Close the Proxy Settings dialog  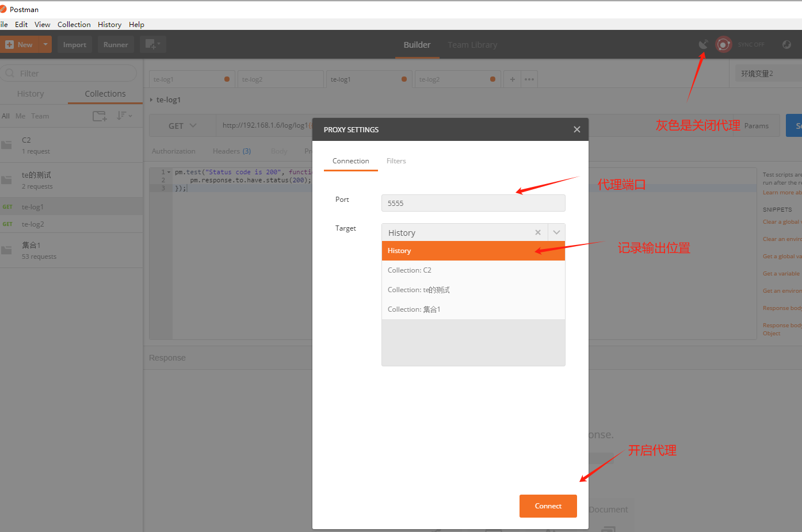tap(577, 129)
